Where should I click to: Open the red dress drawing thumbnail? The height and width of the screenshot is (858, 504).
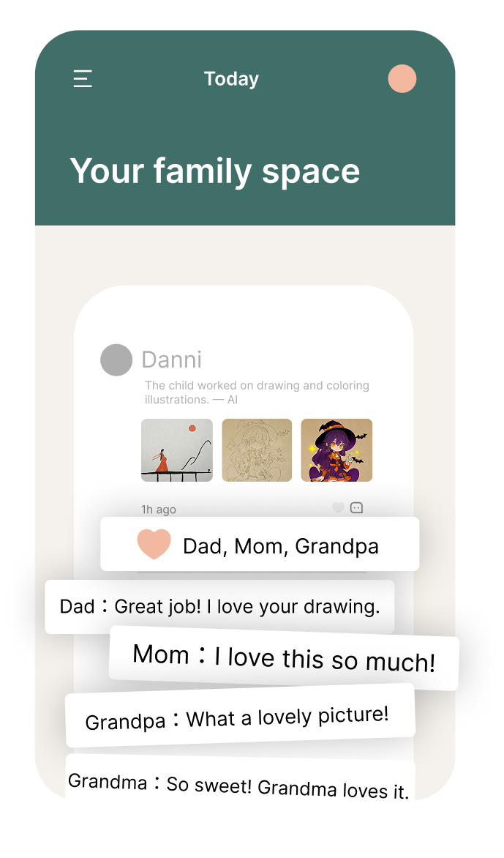click(x=177, y=450)
